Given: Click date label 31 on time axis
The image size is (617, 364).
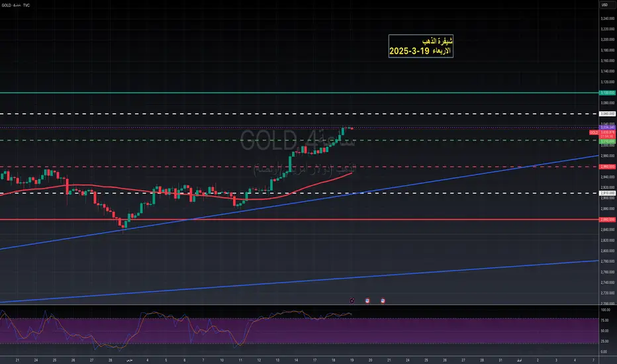Looking at the screenshot, I should (500, 360).
